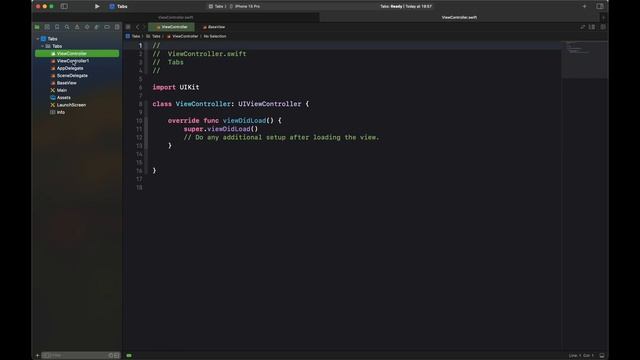Open related items grid menu icon
This screenshot has width=640, height=360.
[x=128, y=27]
